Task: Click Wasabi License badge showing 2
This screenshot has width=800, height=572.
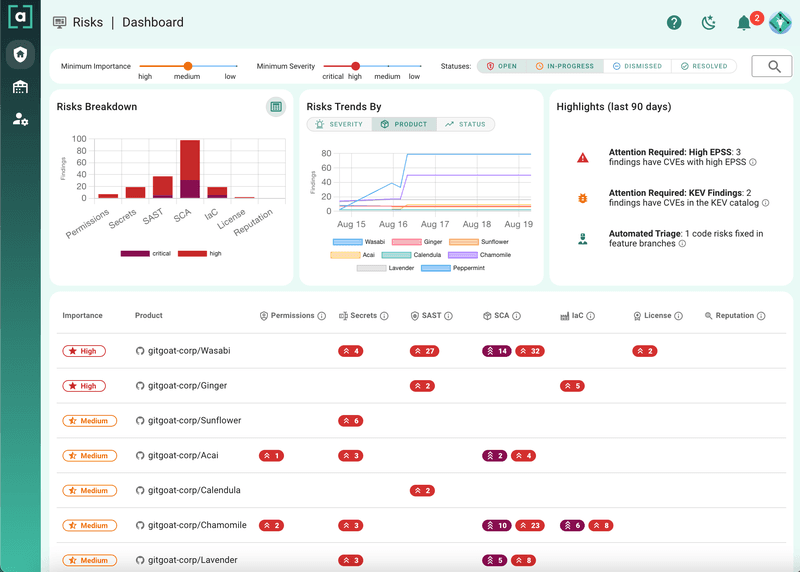Action: [x=644, y=351]
